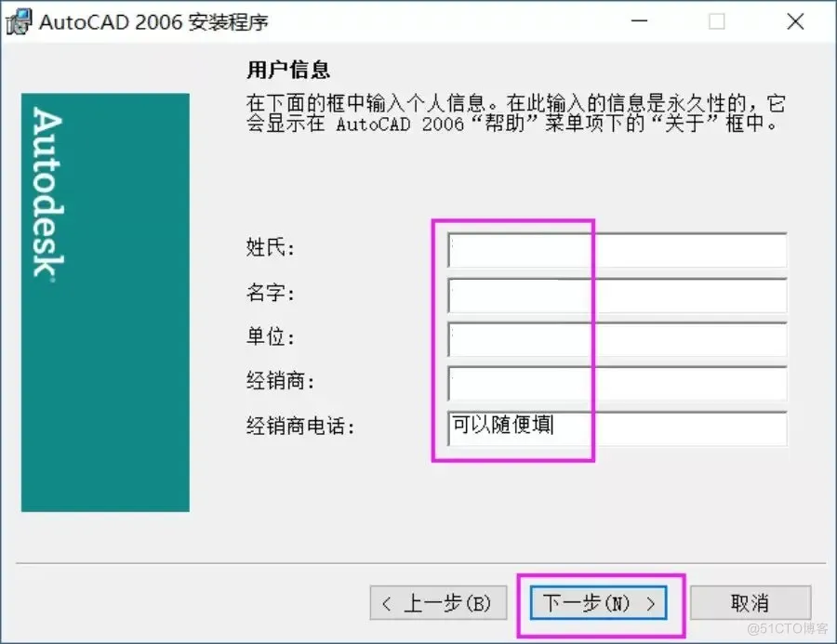Click the 经销商电话: label

coord(300,426)
